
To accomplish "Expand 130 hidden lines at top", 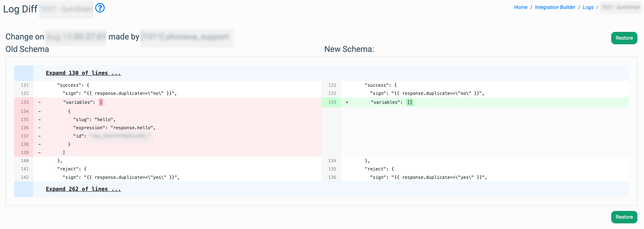I will click(x=83, y=73).
